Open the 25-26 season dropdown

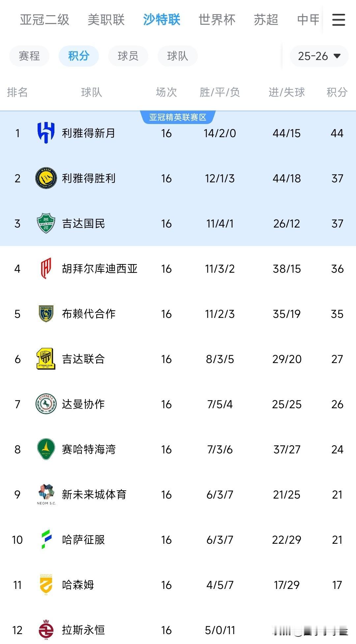tap(319, 56)
